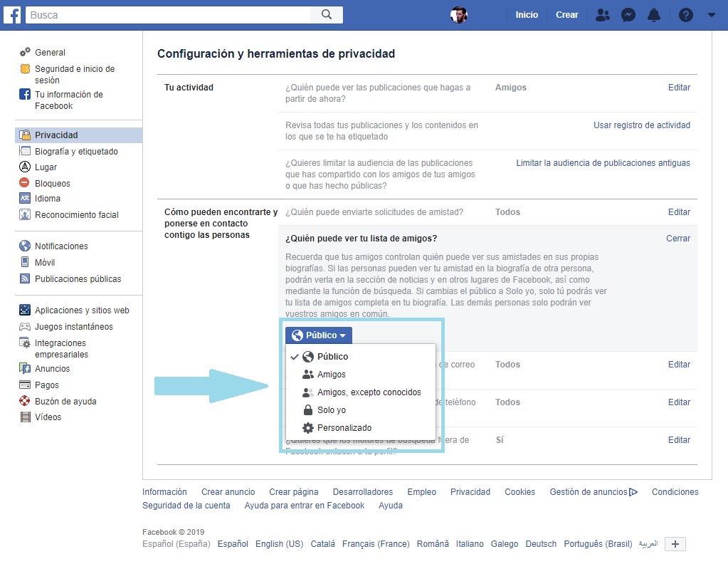The width and height of the screenshot is (728, 569).
Task: Click Aplicaciones y sitios web icon
Action: tap(25, 310)
